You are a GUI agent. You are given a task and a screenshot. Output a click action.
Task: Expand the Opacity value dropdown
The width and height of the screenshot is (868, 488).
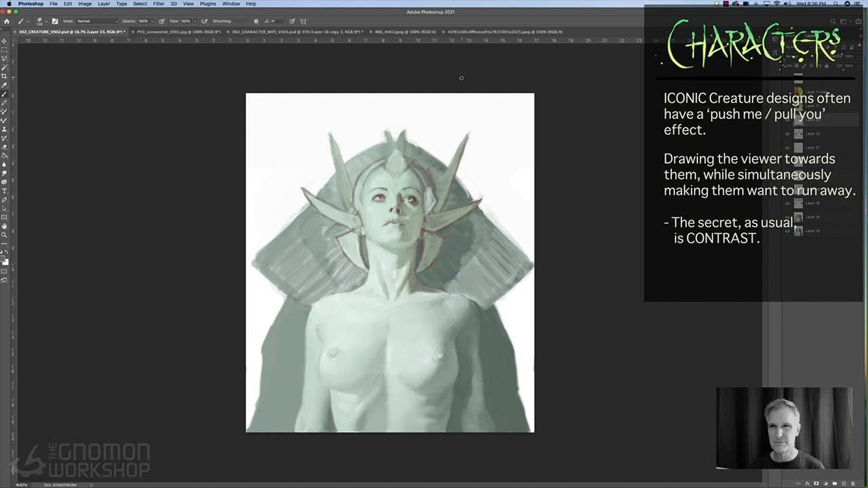tap(152, 21)
